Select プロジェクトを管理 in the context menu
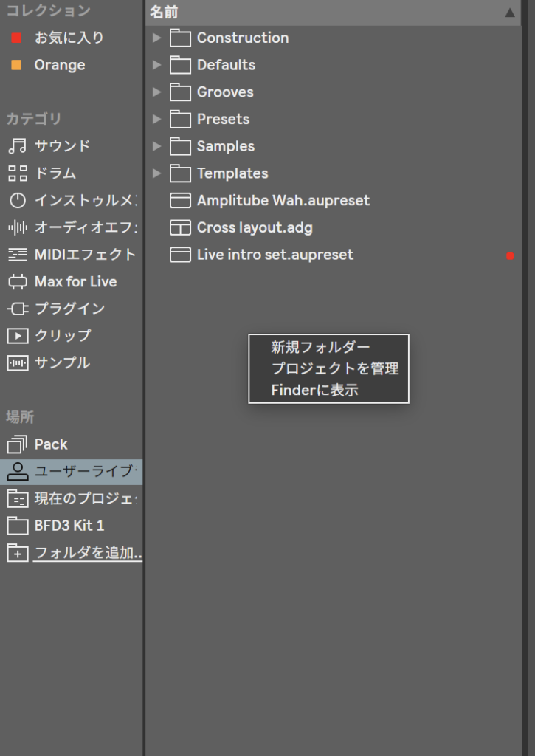535x756 pixels. click(334, 368)
